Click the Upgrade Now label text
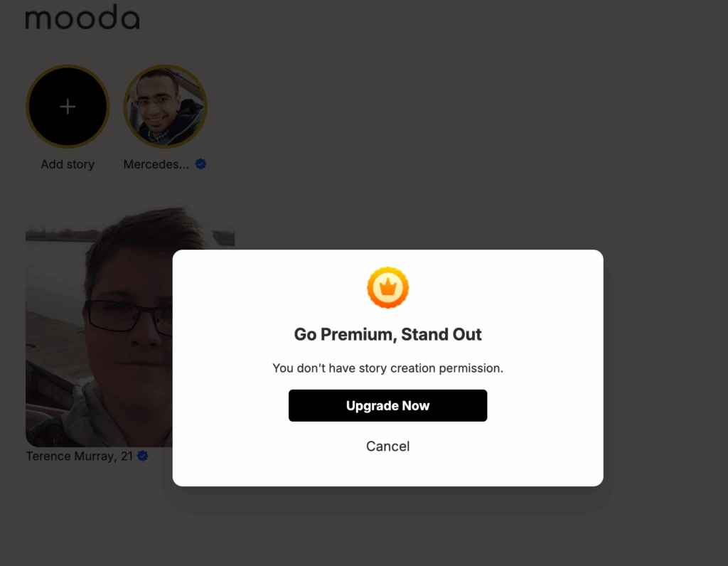 pyautogui.click(x=387, y=406)
